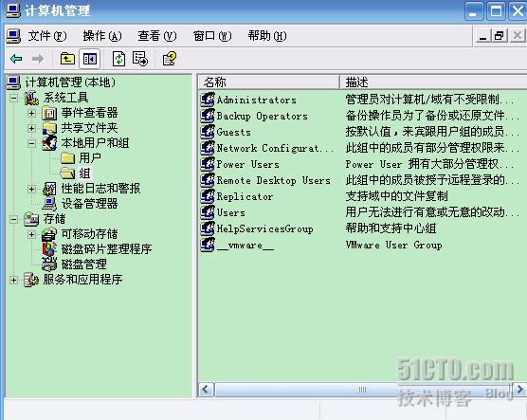
Task: Click the forward arrow toolbar icon
Action: pos(38,59)
